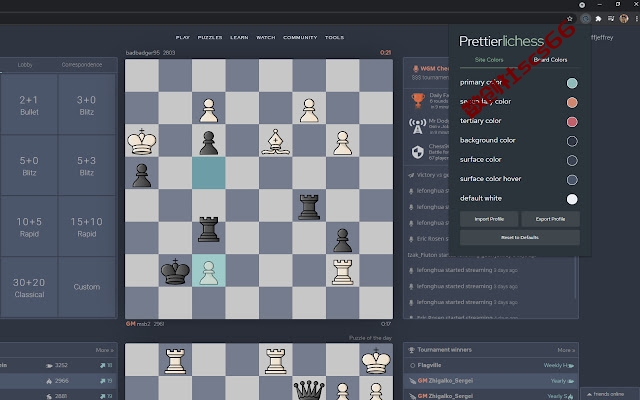This screenshot has height=400, width=640.
Task: Open the PUZZLES menu
Action: point(210,38)
